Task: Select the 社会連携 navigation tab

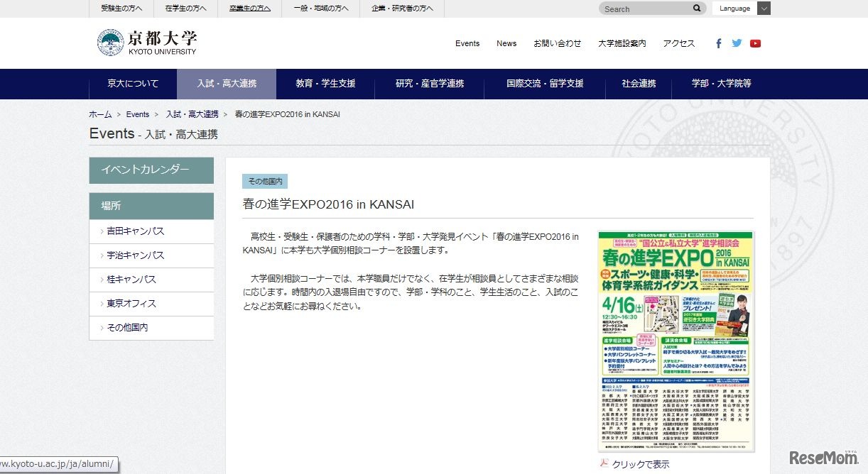Action: (x=639, y=84)
